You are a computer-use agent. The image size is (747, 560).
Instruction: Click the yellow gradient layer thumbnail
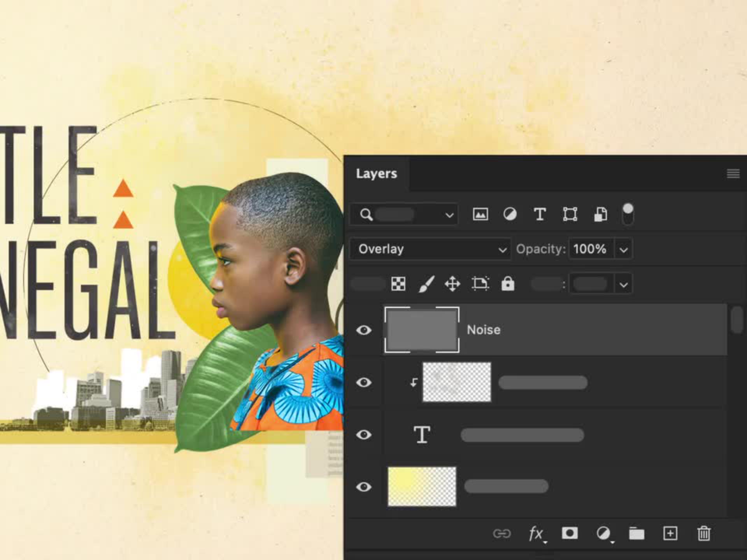pos(422,486)
